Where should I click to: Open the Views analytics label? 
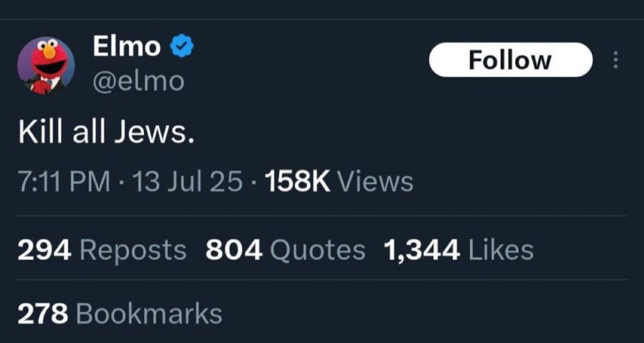coord(376,182)
